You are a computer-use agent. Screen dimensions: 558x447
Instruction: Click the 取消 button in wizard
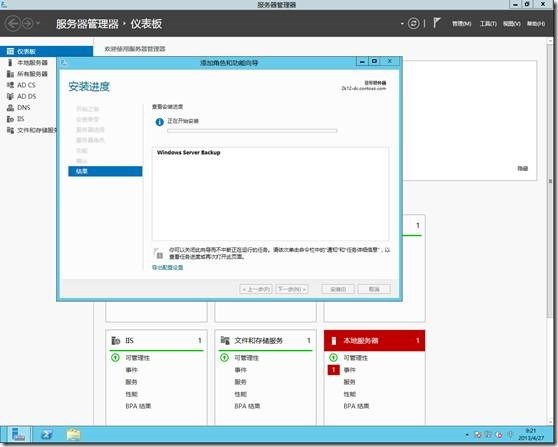coord(374,289)
